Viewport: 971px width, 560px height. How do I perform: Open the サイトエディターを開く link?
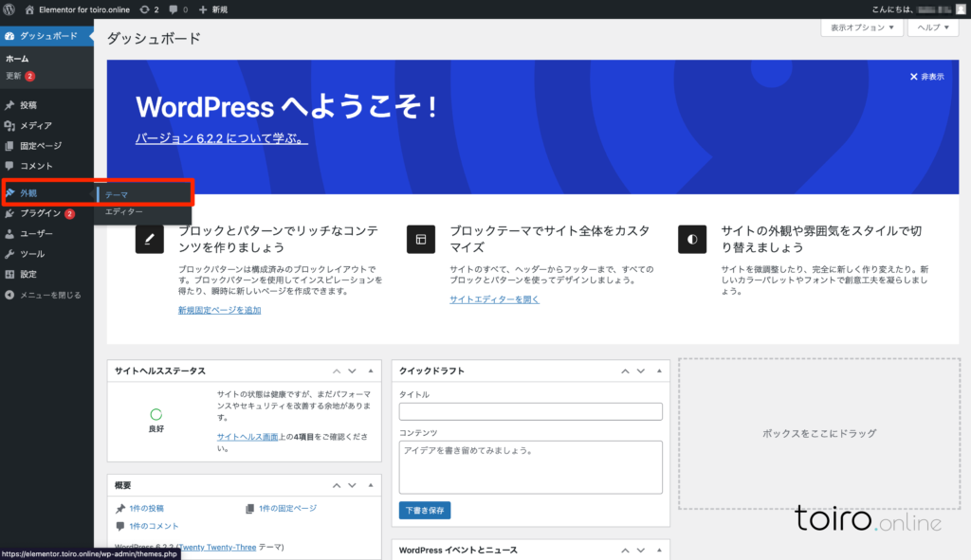(494, 299)
